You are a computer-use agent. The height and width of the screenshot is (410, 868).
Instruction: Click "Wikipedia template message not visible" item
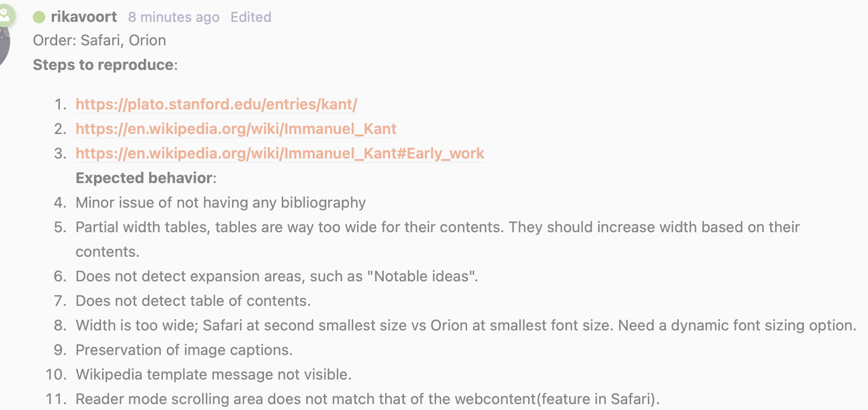pos(213,374)
